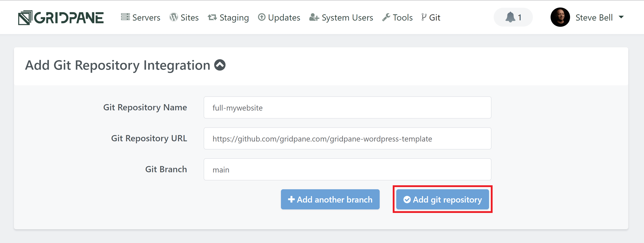This screenshot has width=644, height=243.
Task: Click the Servers rack icon
Action: tap(125, 17)
